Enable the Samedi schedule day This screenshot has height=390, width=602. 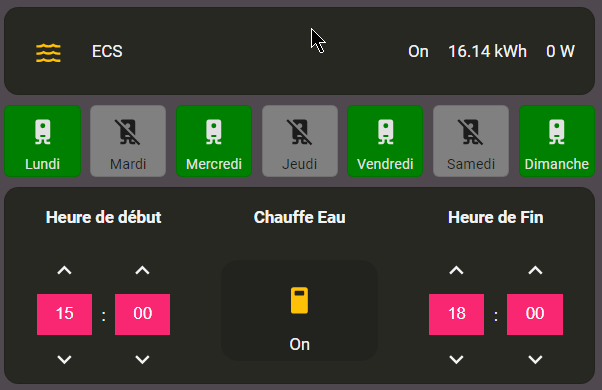(x=471, y=141)
